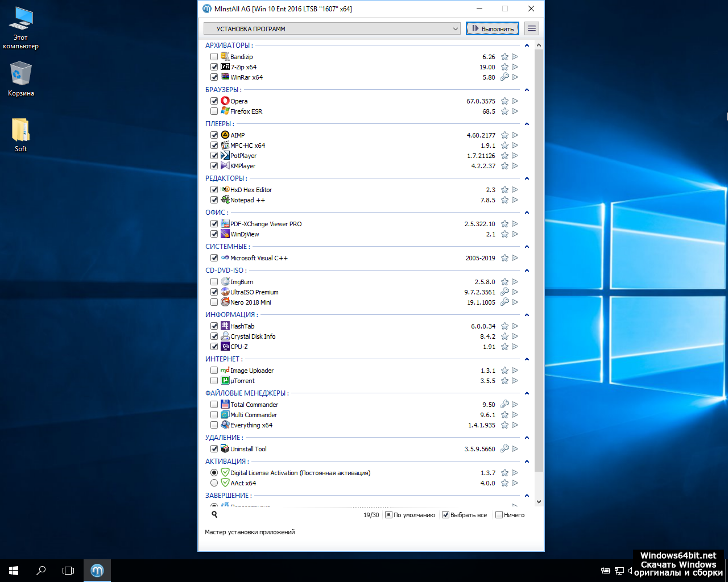
Task: Click the key icon next to WinRar x64
Action: tap(504, 77)
